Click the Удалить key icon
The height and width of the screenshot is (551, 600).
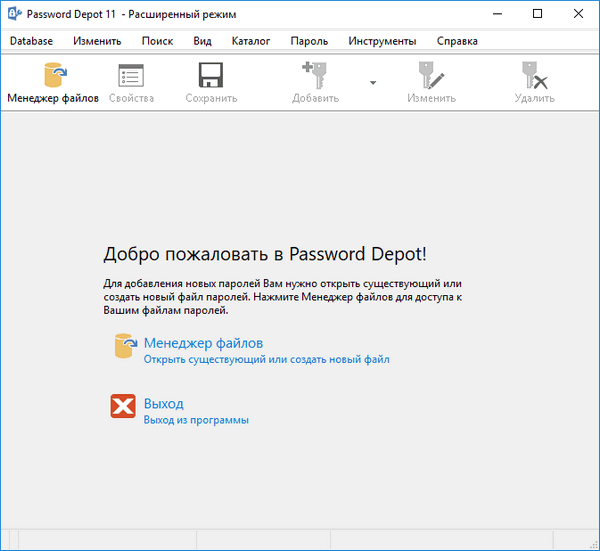[534, 76]
